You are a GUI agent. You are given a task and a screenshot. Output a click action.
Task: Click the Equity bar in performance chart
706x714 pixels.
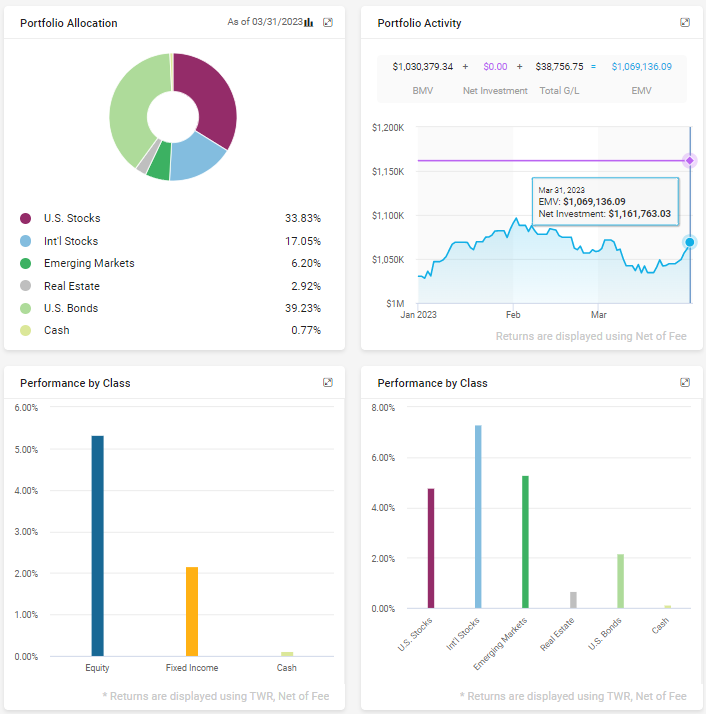(x=97, y=546)
